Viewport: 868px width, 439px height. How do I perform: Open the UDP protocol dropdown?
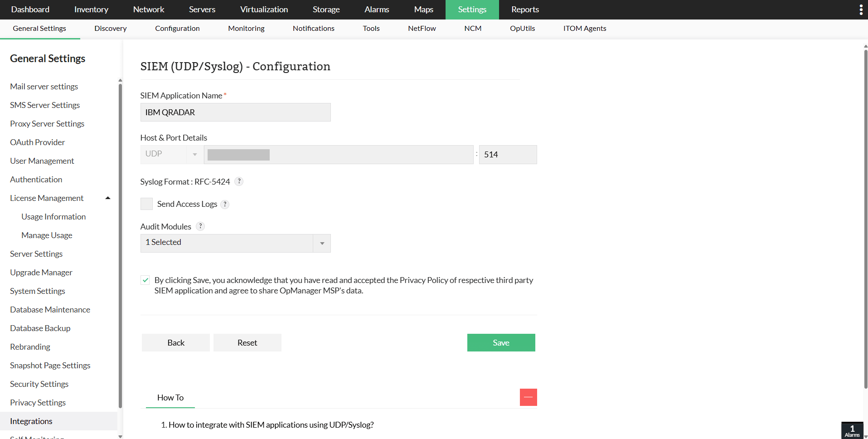pyautogui.click(x=172, y=155)
